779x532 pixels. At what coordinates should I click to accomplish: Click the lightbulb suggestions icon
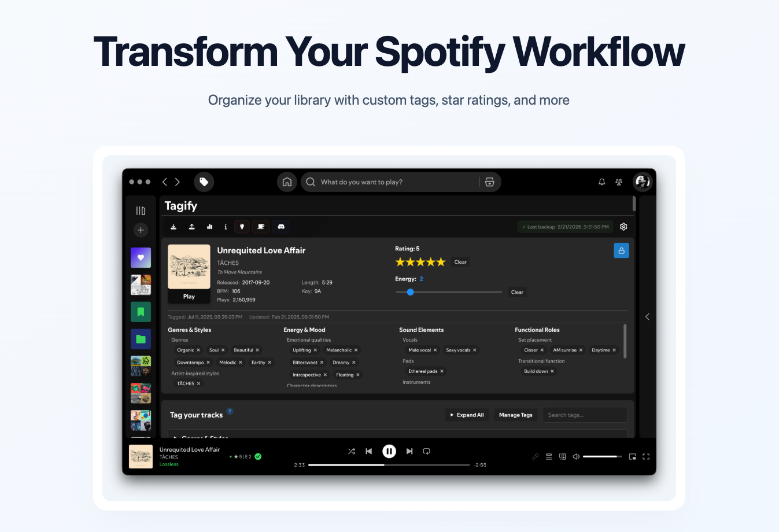242,227
